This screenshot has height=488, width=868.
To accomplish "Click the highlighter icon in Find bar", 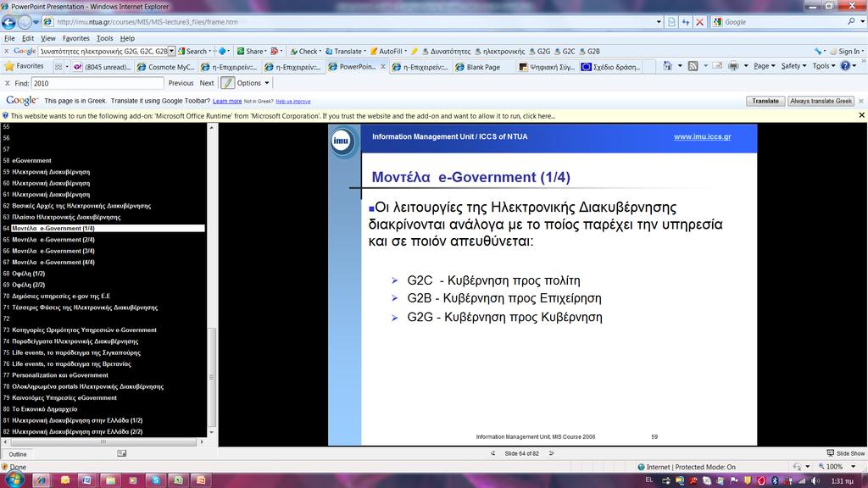I will (x=227, y=83).
